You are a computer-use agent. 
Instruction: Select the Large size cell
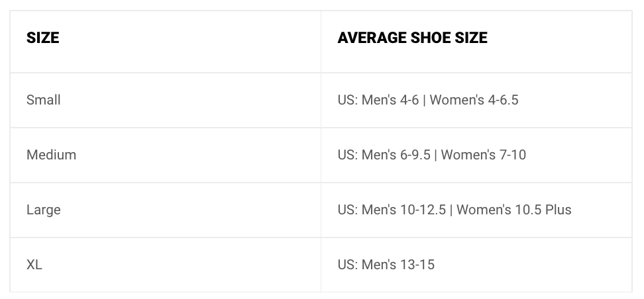coord(165,210)
